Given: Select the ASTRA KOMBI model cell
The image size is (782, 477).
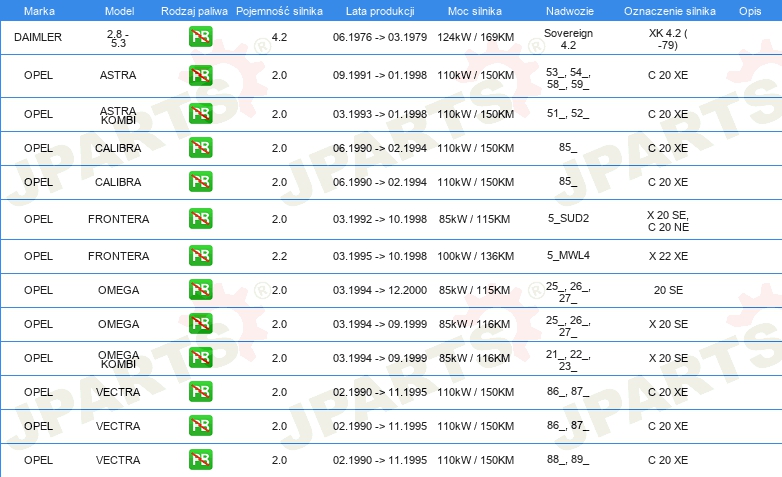Looking at the screenshot, I should pyautogui.click(x=118, y=115).
